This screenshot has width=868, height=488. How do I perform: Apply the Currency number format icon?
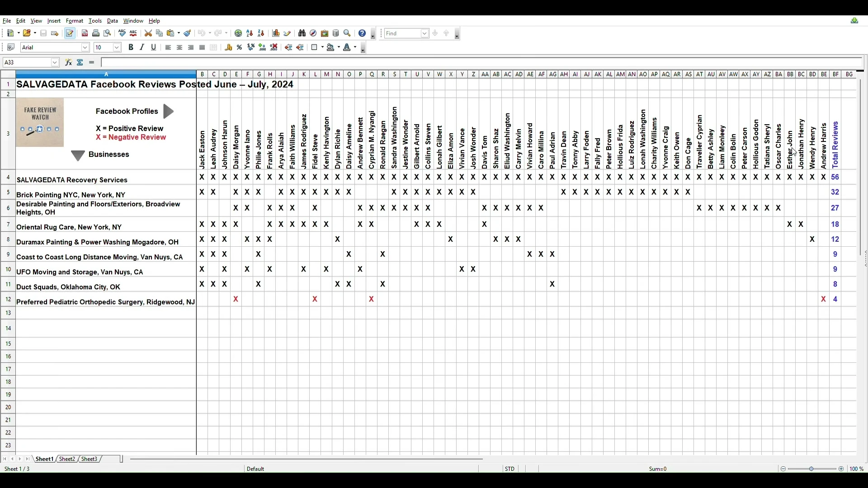click(229, 47)
